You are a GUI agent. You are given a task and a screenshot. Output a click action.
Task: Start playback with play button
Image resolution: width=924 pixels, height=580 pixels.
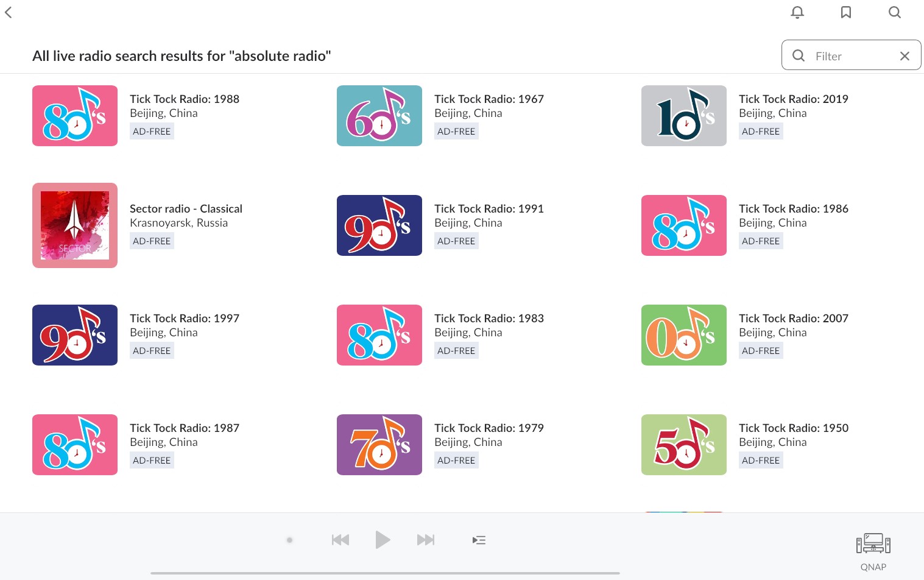click(x=383, y=540)
